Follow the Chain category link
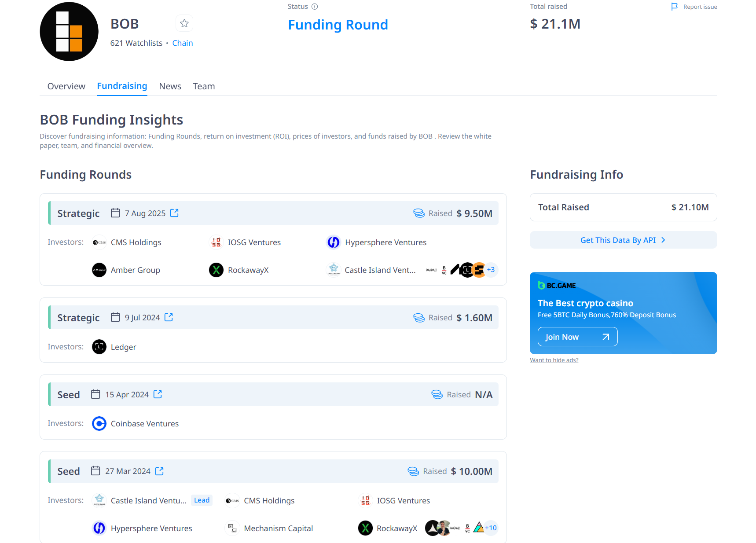 coord(182,43)
